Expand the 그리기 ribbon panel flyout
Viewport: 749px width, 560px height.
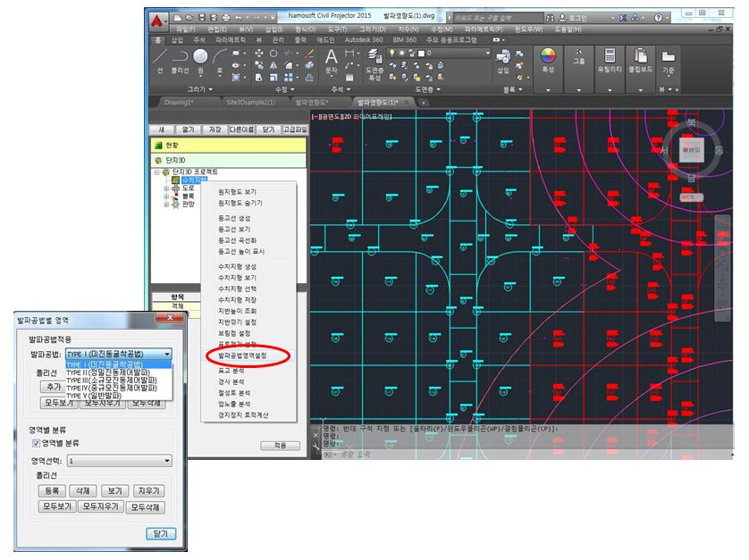pos(199,89)
